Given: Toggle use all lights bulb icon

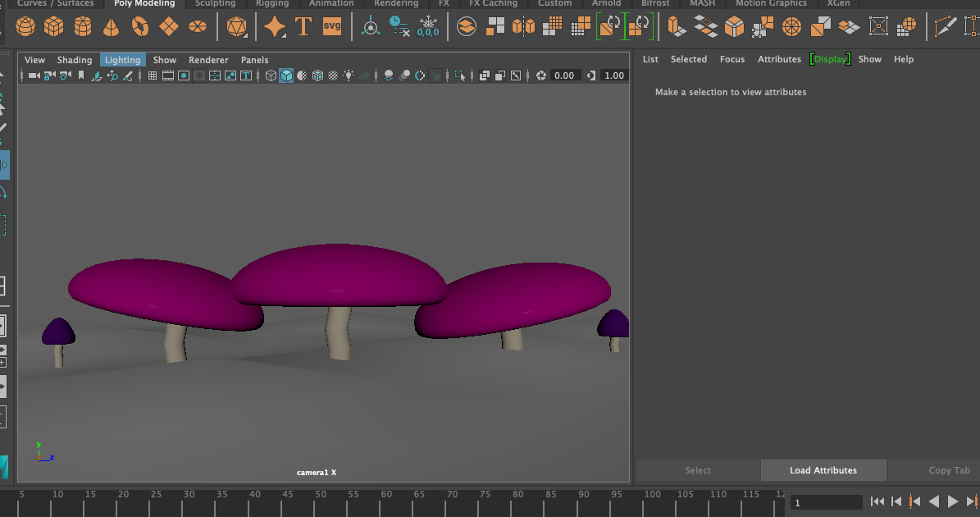Looking at the screenshot, I should (x=349, y=75).
